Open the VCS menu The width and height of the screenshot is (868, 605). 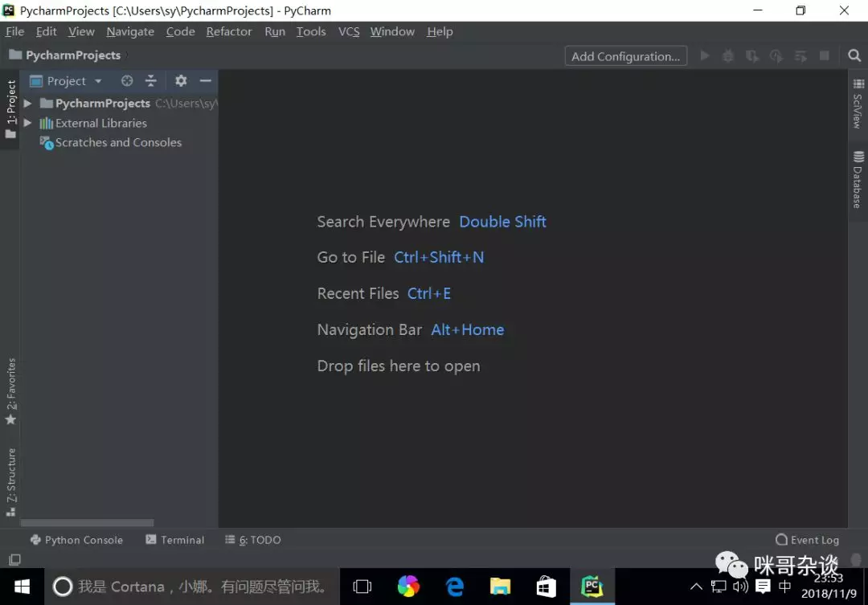tap(349, 31)
